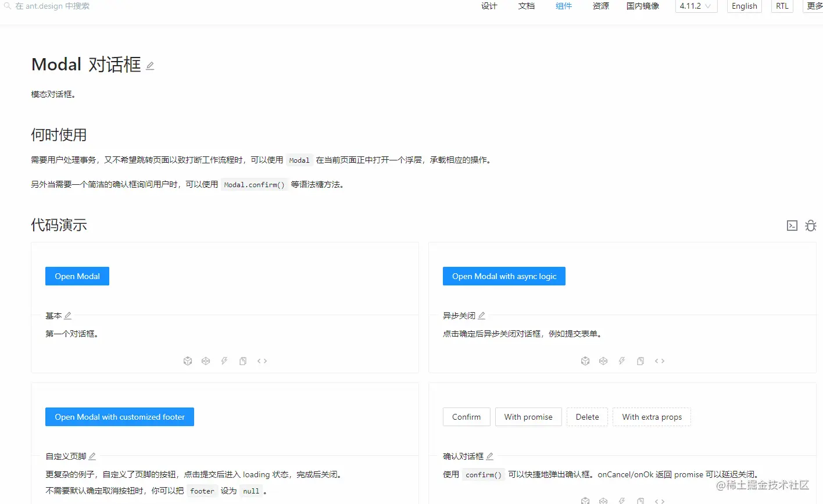Click the 自定义页脚 demo title
The width and height of the screenshot is (823, 504).
click(66, 456)
